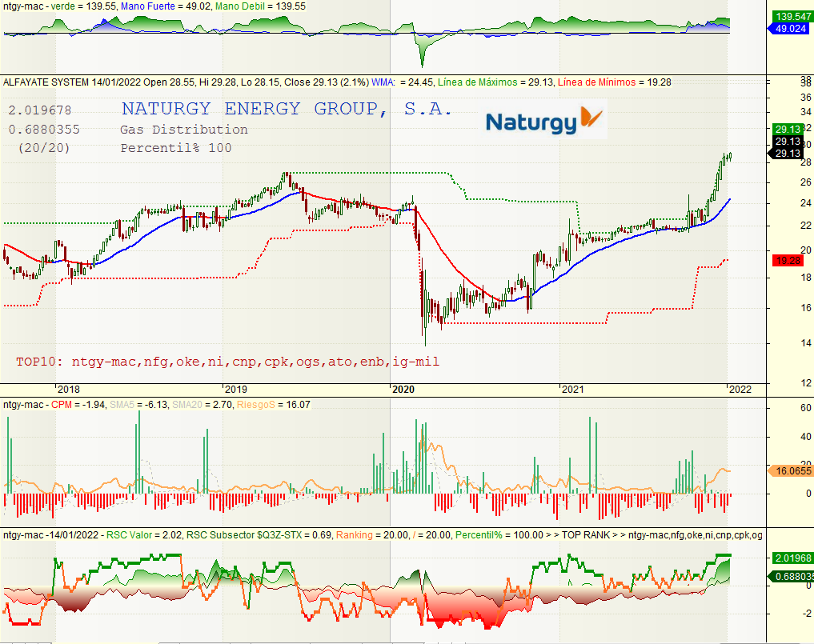Select the NATURGY ENERGY GROUP, S.A. title
Screen dimensions: 814x644
287,109
